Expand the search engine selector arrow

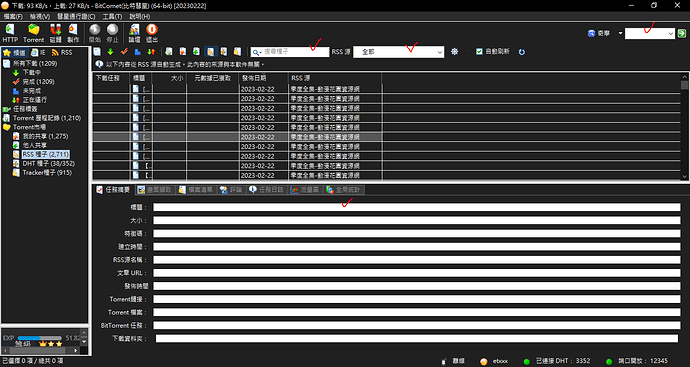(x=620, y=33)
